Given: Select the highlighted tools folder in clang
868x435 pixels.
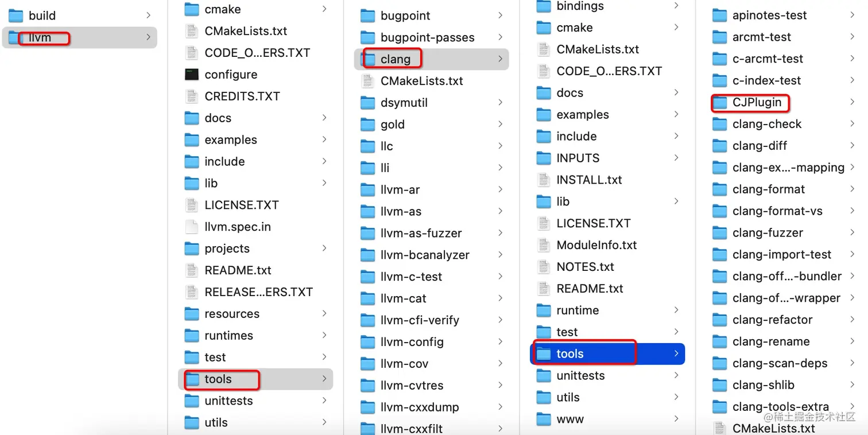Looking at the screenshot, I should (607, 354).
